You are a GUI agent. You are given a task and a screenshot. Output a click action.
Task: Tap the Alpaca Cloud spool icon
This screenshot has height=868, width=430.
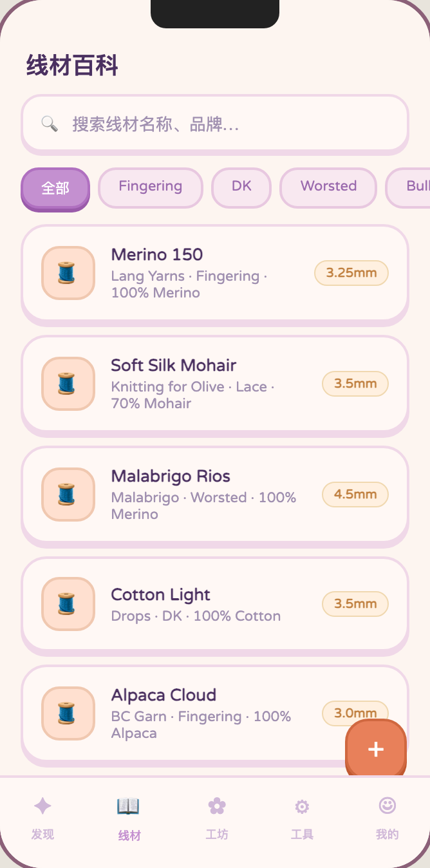(68, 713)
